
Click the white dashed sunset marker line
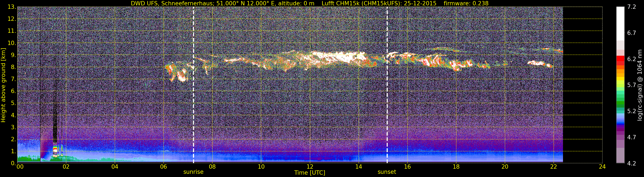tap(387, 85)
